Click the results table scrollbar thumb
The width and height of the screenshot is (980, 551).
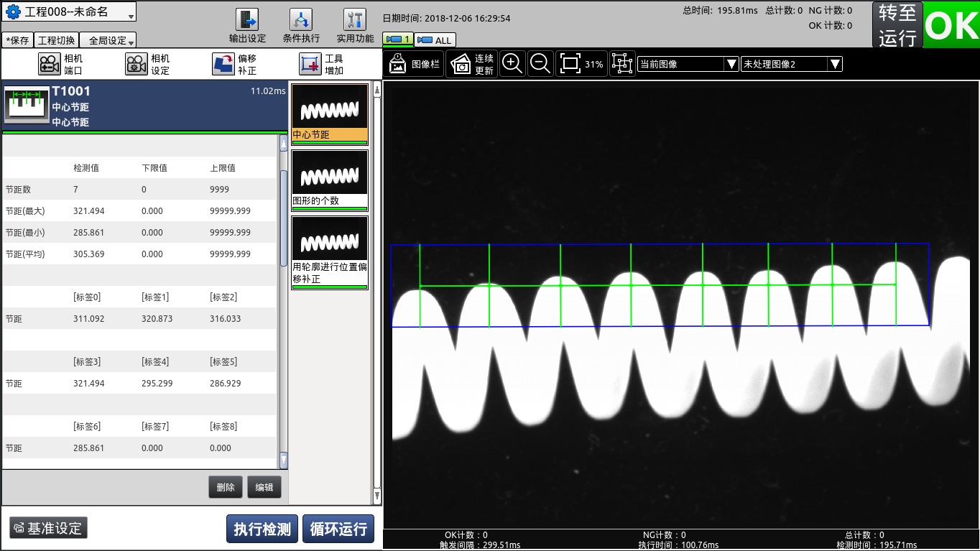click(x=283, y=218)
